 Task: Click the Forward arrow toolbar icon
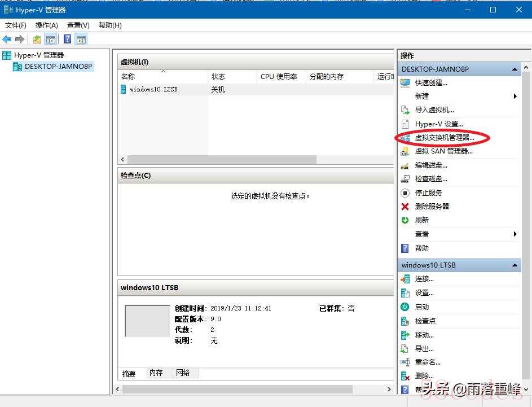click(20, 40)
